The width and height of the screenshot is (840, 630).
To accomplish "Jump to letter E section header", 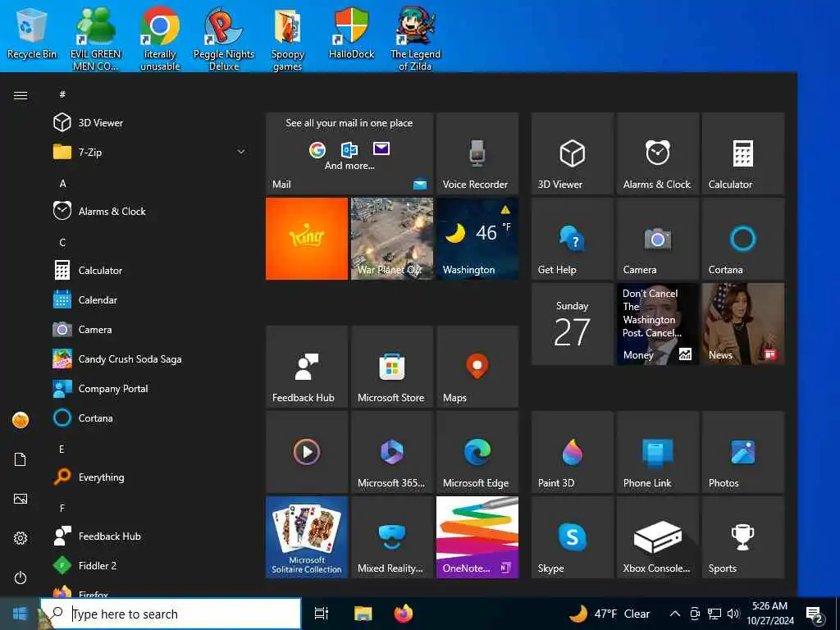I will (x=62, y=449).
